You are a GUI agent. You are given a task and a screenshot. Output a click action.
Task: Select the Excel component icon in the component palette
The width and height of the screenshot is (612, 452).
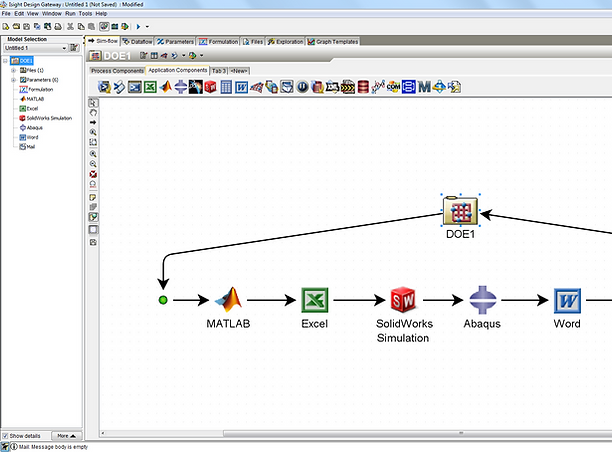pyautogui.click(x=150, y=87)
